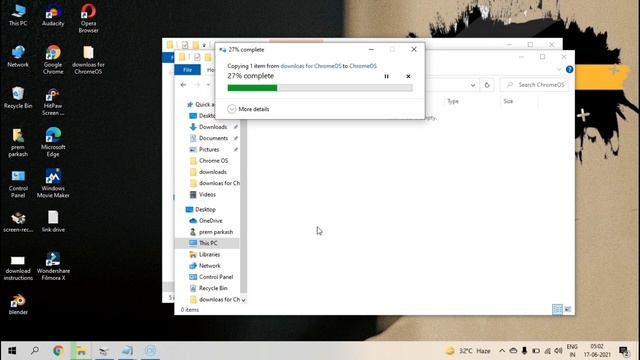
Task: Open Windows Movie Maker desktop shortcut
Action: click(53, 184)
